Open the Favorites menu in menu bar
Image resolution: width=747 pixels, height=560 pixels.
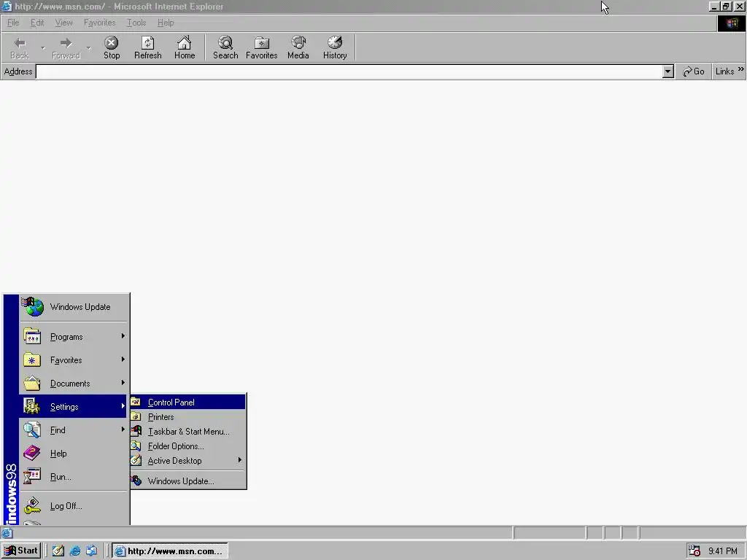point(99,23)
